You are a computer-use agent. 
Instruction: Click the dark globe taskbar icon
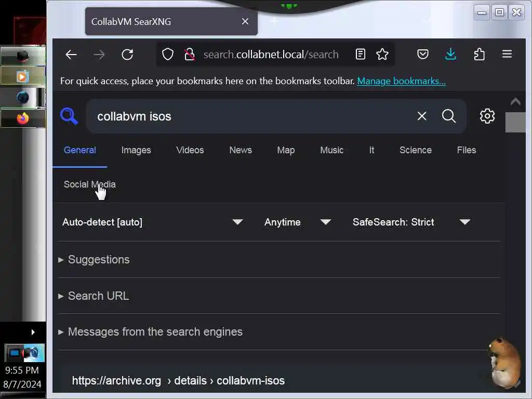tap(23, 97)
